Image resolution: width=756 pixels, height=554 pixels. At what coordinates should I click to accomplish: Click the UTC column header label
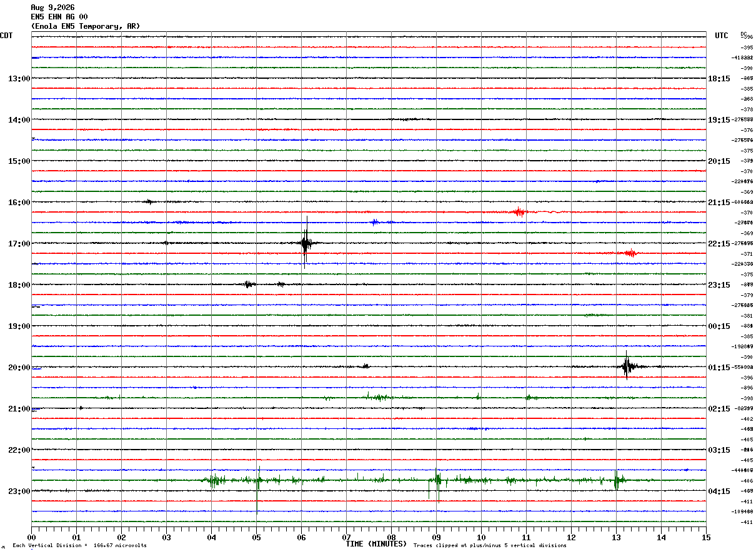(x=722, y=36)
